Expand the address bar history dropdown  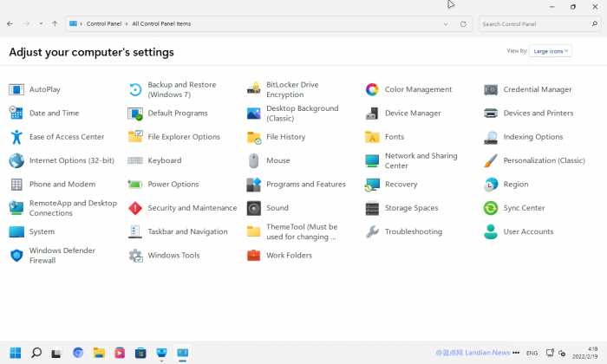pyautogui.click(x=447, y=24)
